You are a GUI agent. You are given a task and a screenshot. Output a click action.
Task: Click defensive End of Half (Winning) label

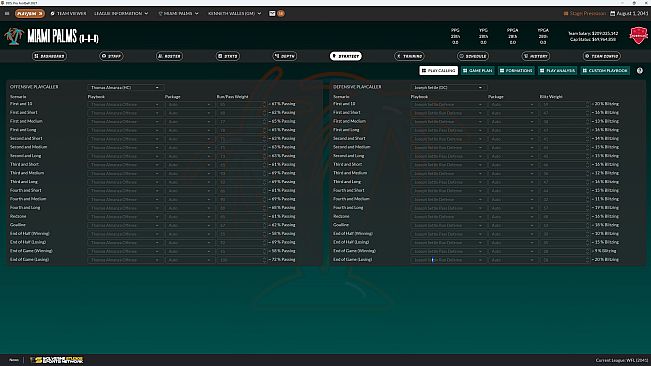[x=353, y=234]
